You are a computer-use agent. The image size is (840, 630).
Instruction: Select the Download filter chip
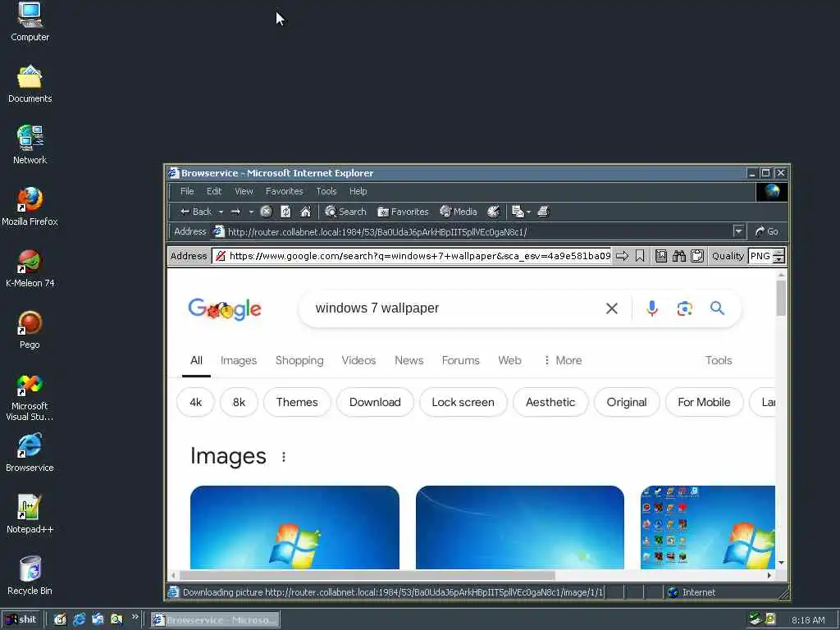(375, 402)
